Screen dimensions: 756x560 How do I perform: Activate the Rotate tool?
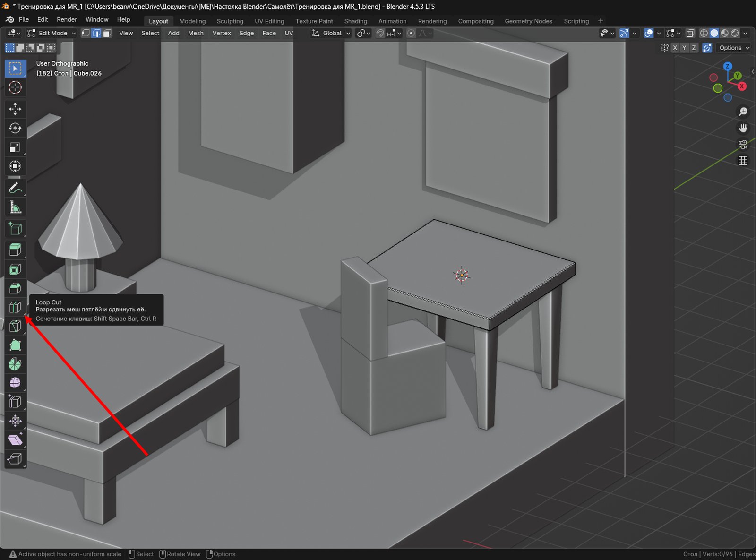pos(15,128)
